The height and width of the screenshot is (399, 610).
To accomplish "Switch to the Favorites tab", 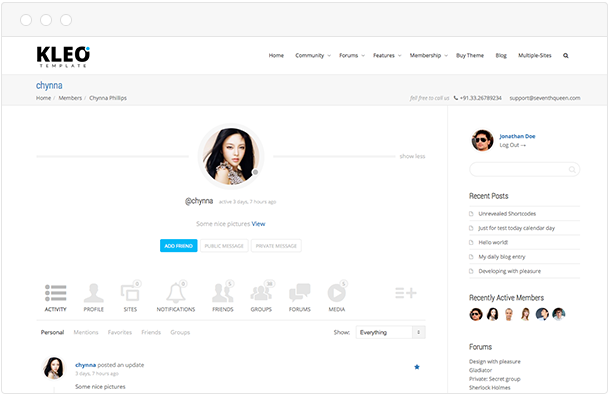I will [x=120, y=332].
